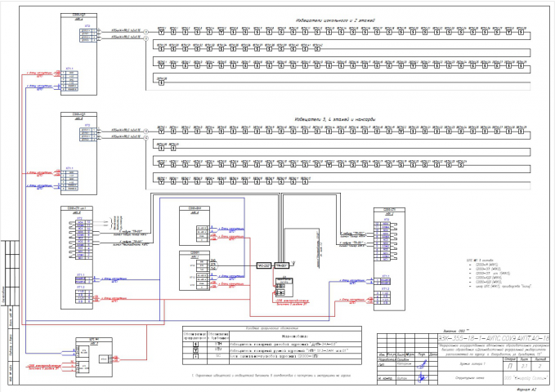
Task: Click the stage cell showing 'П'
Action: click(x=510, y=366)
